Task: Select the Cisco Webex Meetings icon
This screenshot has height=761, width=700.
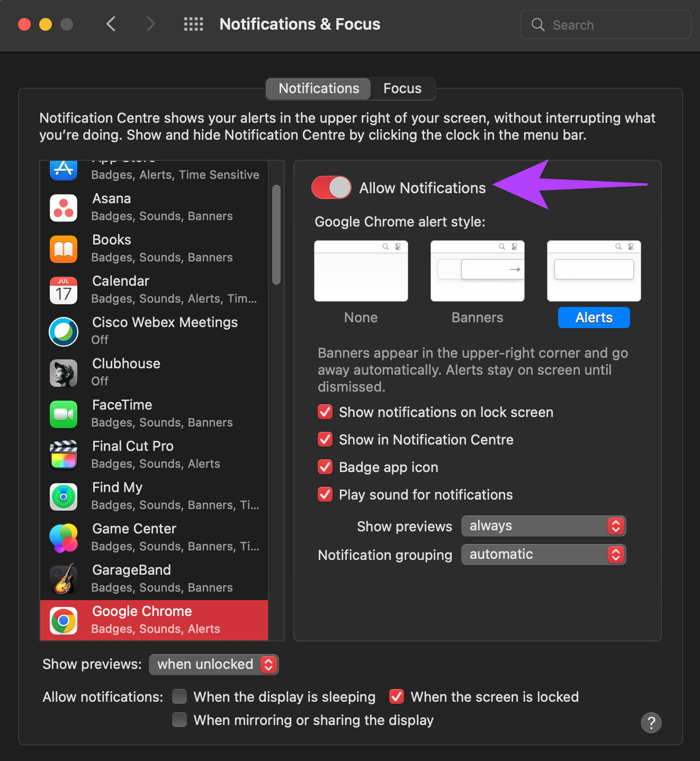Action: coord(64,331)
